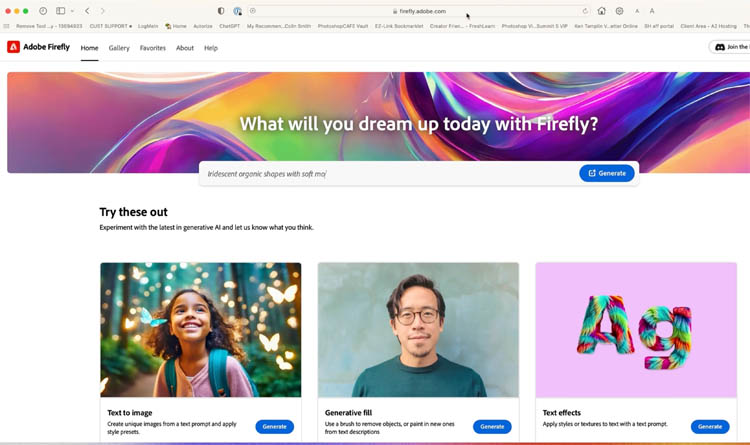Reload the page with refresh icon
Screen dimensions: 750x445
click(x=585, y=11)
